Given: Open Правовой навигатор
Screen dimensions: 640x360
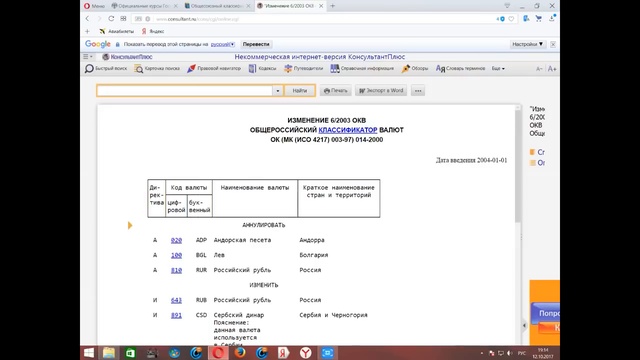Looking at the screenshot, I should [214, 69].
